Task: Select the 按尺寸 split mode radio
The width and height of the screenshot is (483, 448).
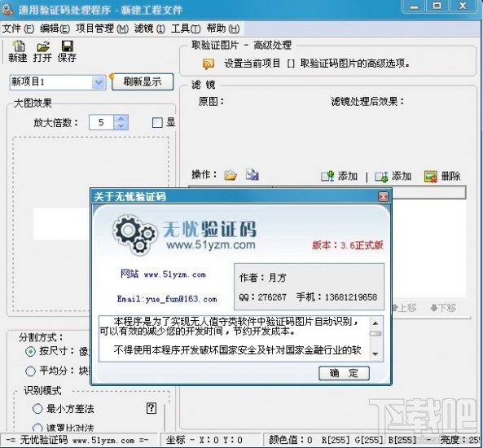Action: pos(30,351)
